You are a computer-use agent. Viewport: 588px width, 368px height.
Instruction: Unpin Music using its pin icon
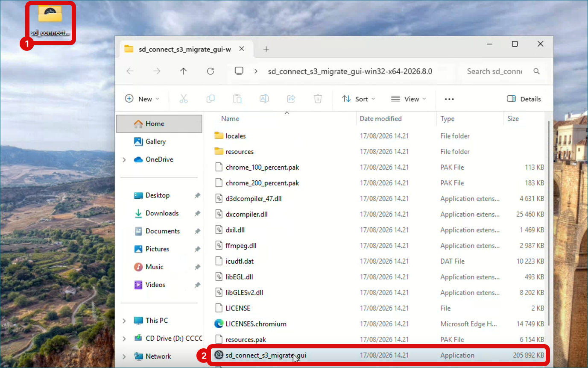(x=197, y=267)
